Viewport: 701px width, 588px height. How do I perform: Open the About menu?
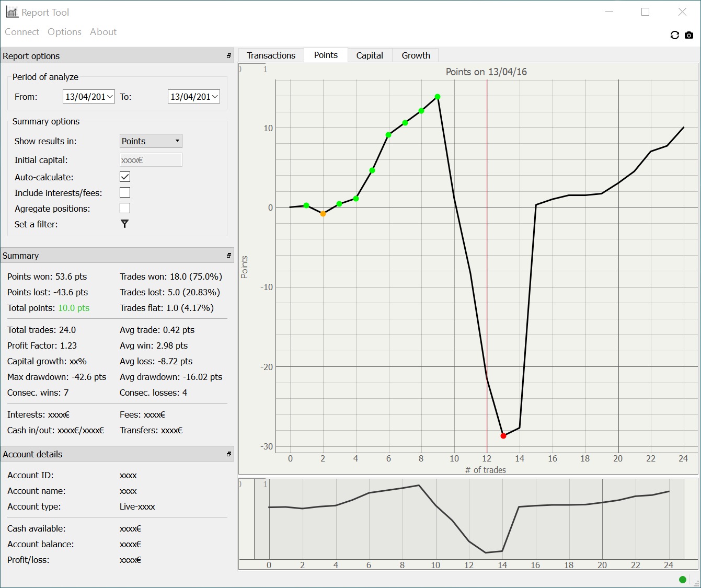pyautogui.click(x=103, y=32)
